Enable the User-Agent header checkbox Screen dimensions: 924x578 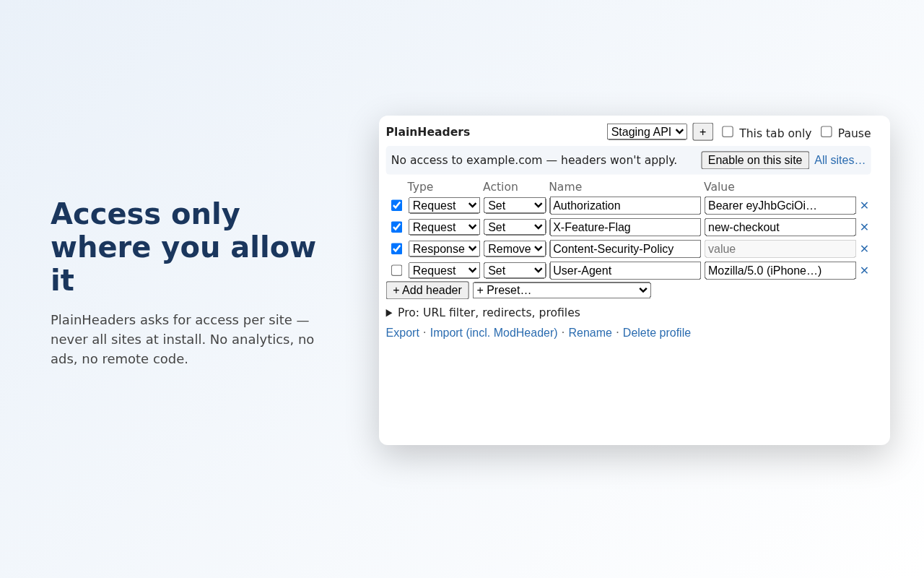click(396, 270)
